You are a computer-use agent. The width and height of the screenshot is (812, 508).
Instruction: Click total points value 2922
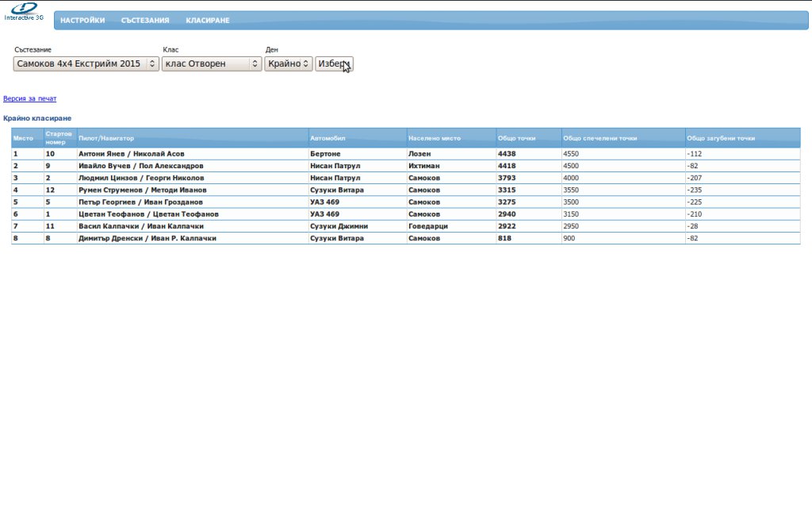(x=507, y=226)
